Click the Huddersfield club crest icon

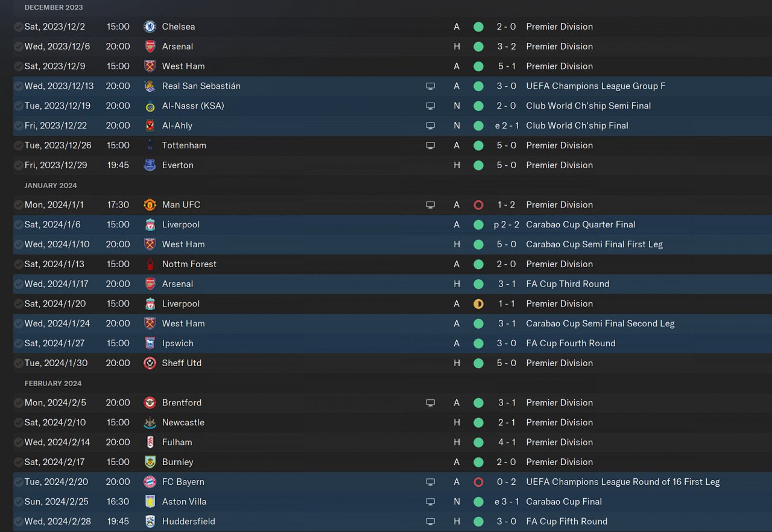(x=150, y=522)
